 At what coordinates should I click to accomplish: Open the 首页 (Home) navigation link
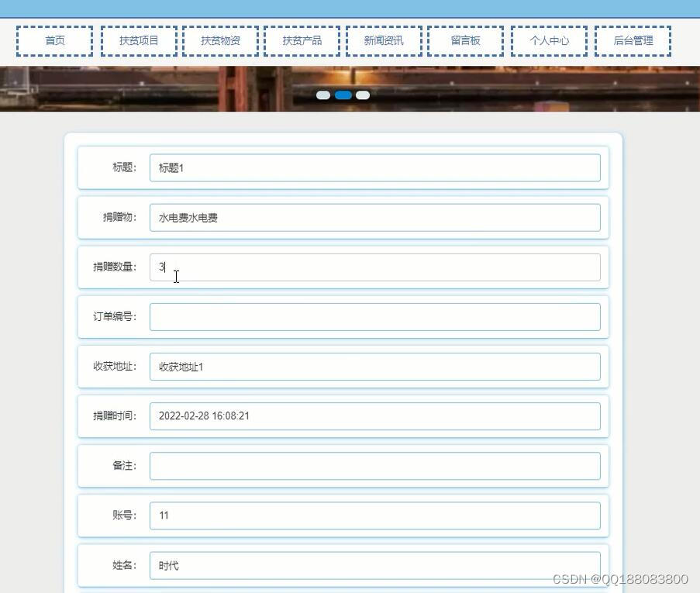coord(53,40)
